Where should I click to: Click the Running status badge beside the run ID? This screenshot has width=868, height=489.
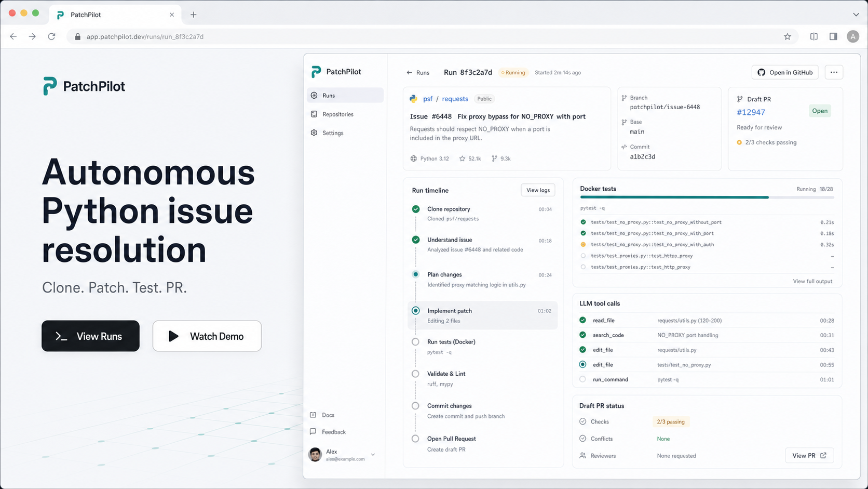point(513,73)
